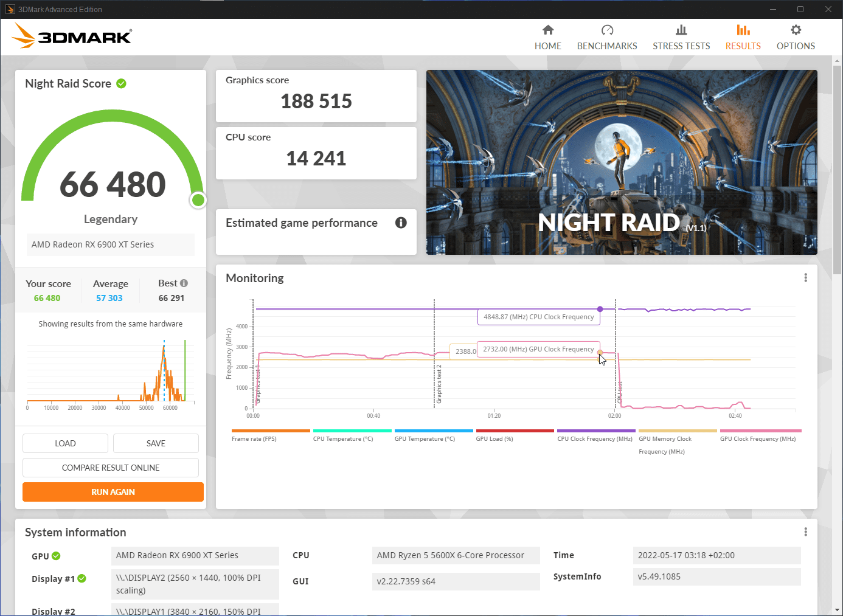Click the info icon next to Best
Viewport: 843px width, 616px height.
184,283
